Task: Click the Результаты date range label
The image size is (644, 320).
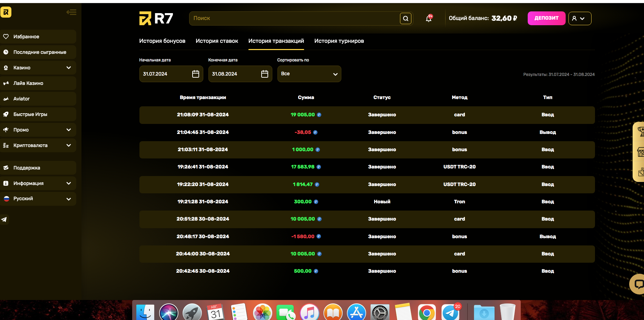Action: (559, 75)
